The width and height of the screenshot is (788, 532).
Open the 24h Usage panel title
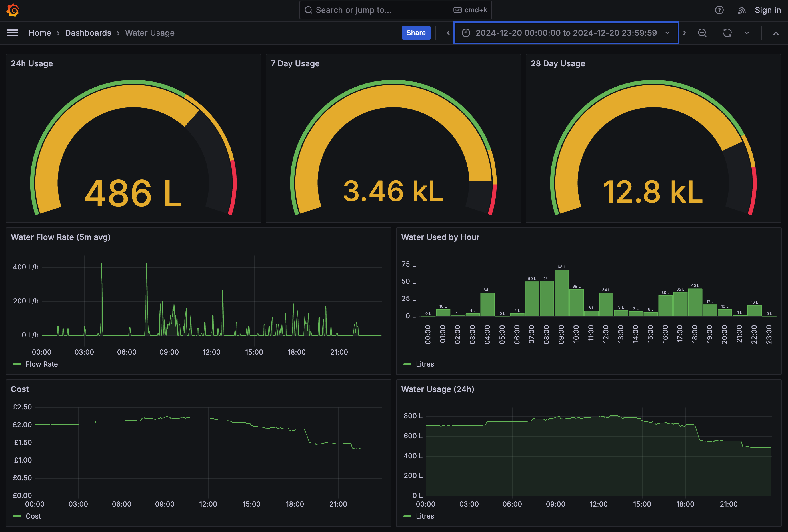tap(32, 63)
